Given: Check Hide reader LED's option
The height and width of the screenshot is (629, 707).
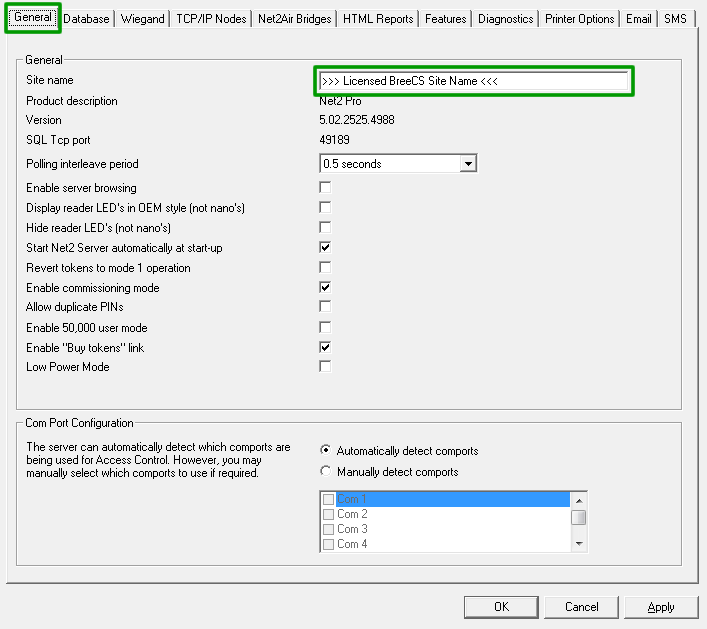Looking at the screenshot, I should point(325,227).
